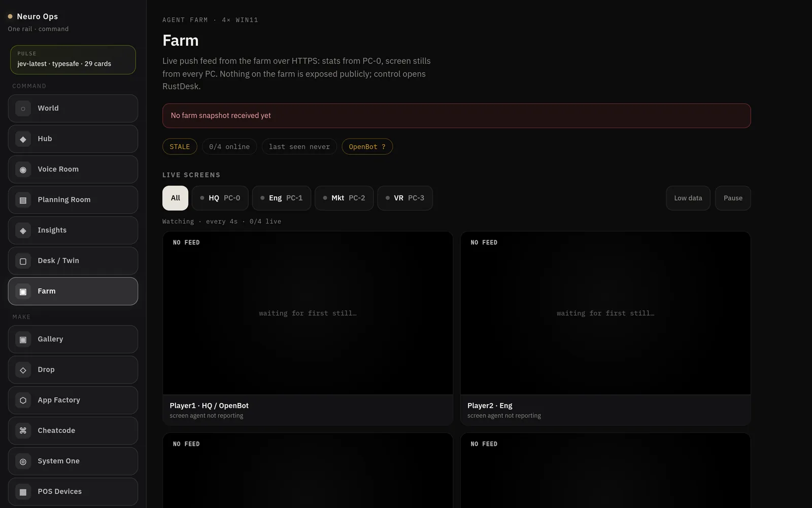Click the "LIVE SCREENS" heading
This screenshot has width=812, height=508.
191,175
